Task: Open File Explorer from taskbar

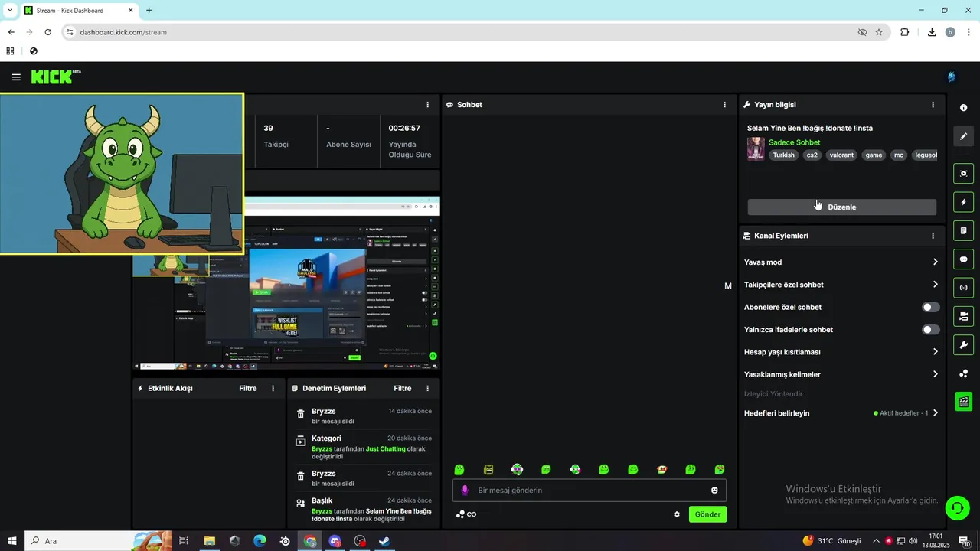Action: 209,541
